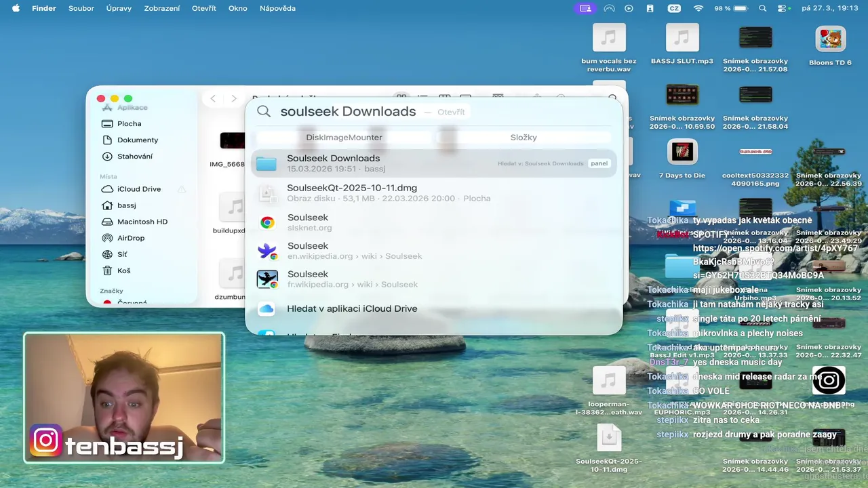Image resolution: width=868 pixels, height=488 pixels.
Task: Select BASSJ SLUT.mp3 on the desktop
Action: pyautogui.click(x=682, y=38)
